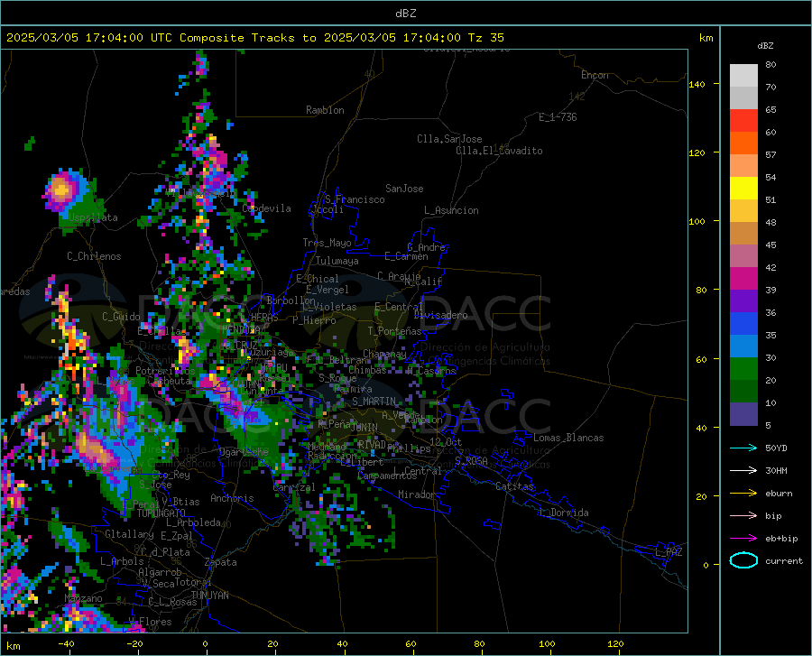Click the 'dBZ' heading above color scale

point(765,45)
